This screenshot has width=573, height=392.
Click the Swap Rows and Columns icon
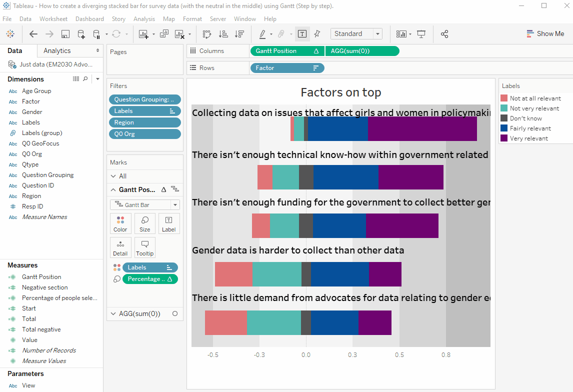207,34
